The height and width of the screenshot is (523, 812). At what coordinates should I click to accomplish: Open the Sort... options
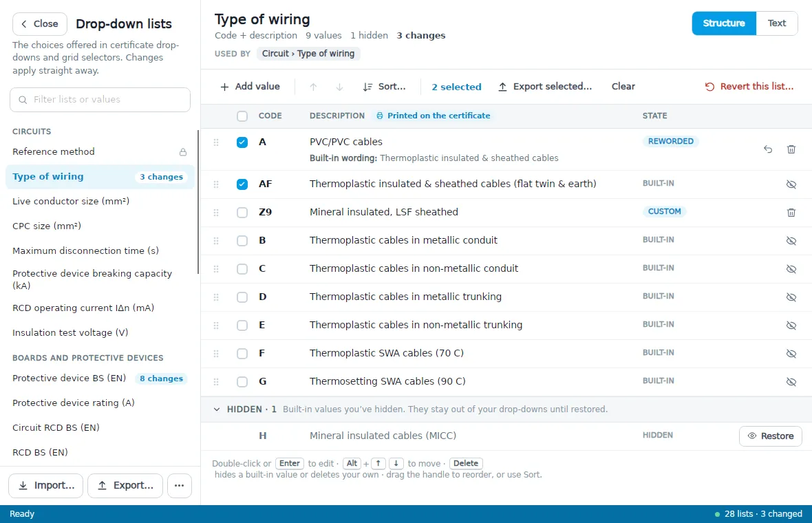384,87
